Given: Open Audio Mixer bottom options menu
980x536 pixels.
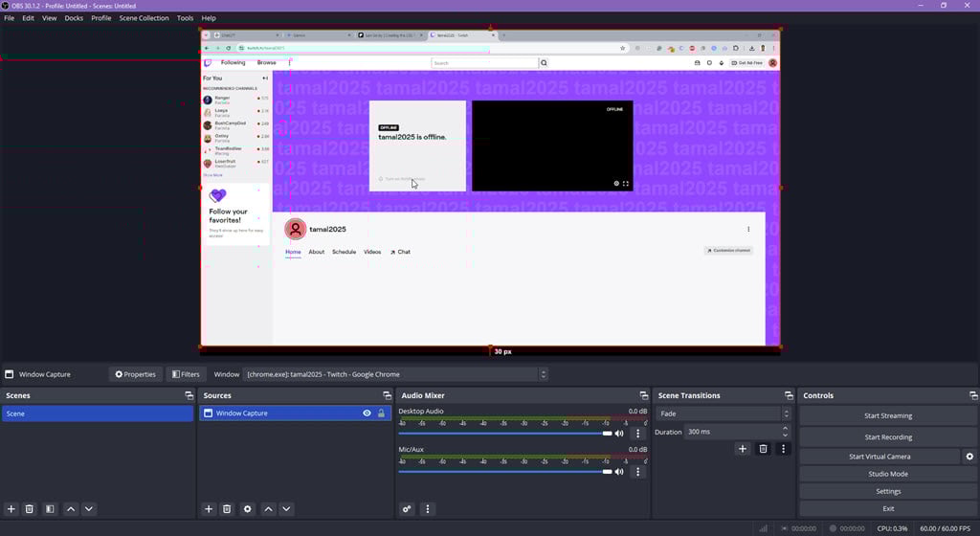Looking at the screenshot, I should [428, 509].
